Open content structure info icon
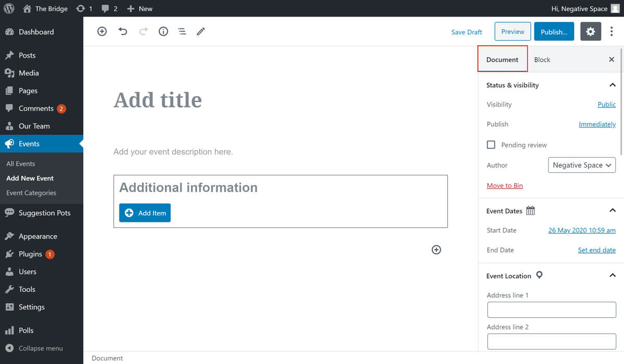 point(163,32)
